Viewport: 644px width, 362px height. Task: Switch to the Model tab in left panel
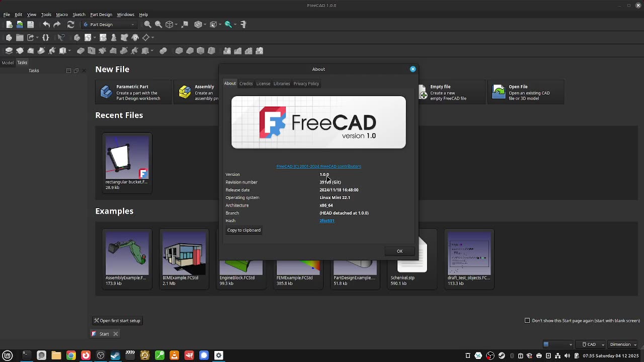(x=8, y=63)
